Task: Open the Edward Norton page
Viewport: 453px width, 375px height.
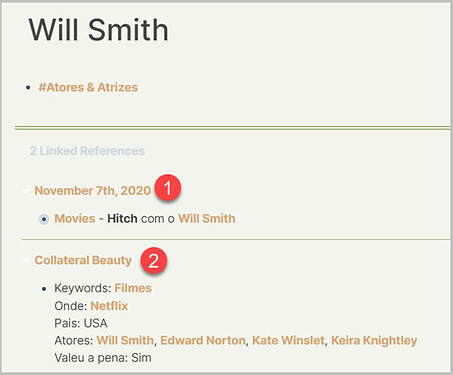Action: [203, 340]
